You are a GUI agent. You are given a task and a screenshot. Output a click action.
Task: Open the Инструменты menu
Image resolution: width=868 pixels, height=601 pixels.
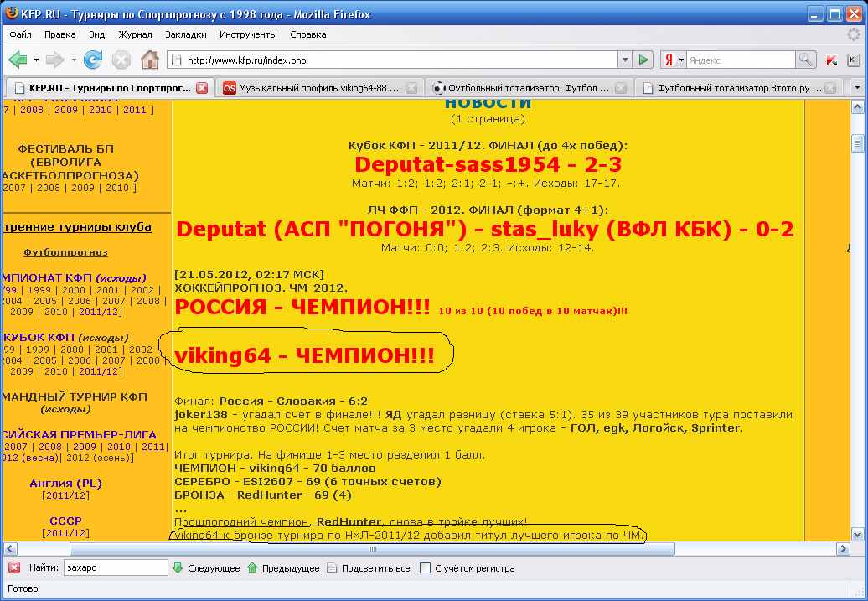pyautogui.click(x=248, y=34)
